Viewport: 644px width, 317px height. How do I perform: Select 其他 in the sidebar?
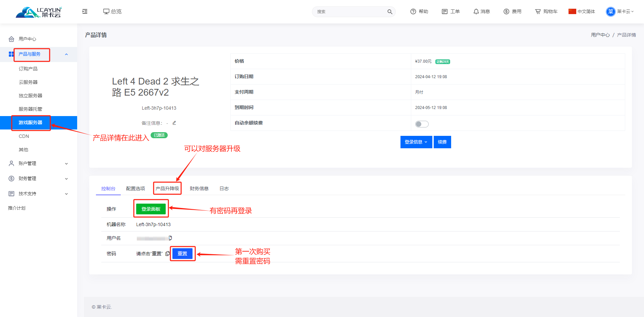tap(23, 150)
